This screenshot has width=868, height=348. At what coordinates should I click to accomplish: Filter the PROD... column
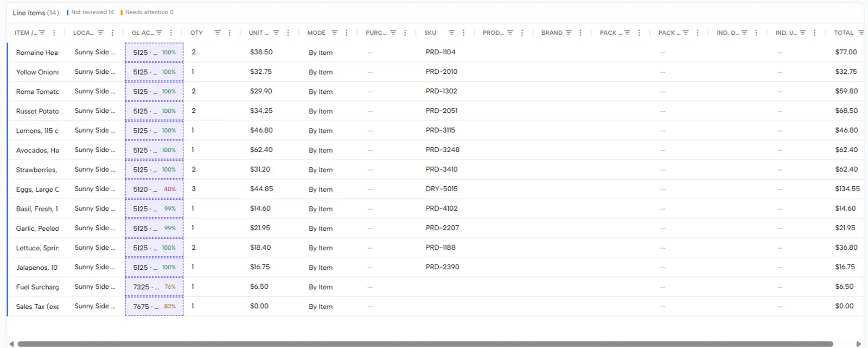coord(510,33)
